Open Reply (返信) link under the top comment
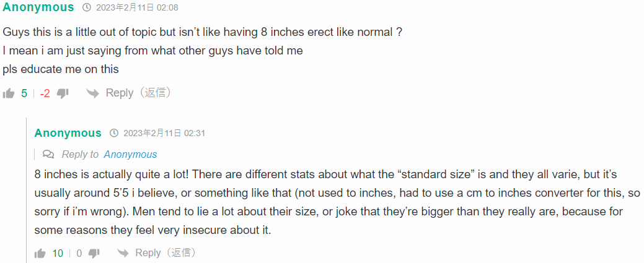 click(138, 93)
